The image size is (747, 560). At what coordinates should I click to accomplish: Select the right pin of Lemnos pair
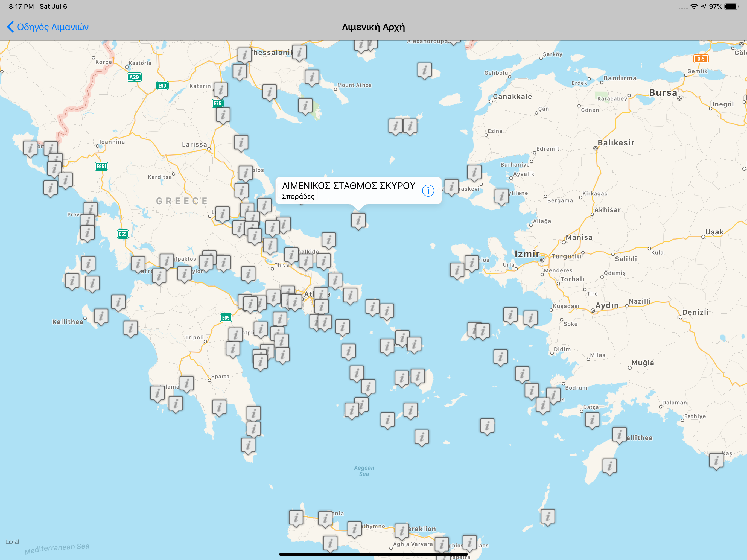(x=410, y=127)
